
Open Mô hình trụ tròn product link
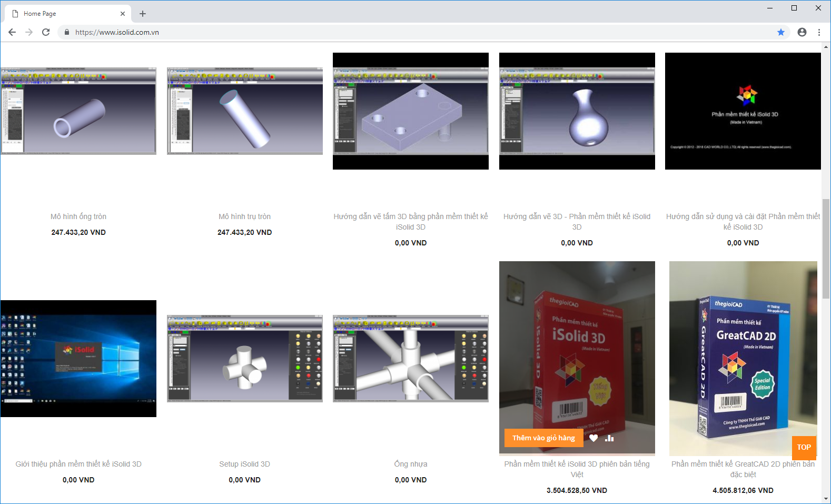(245, 216)
